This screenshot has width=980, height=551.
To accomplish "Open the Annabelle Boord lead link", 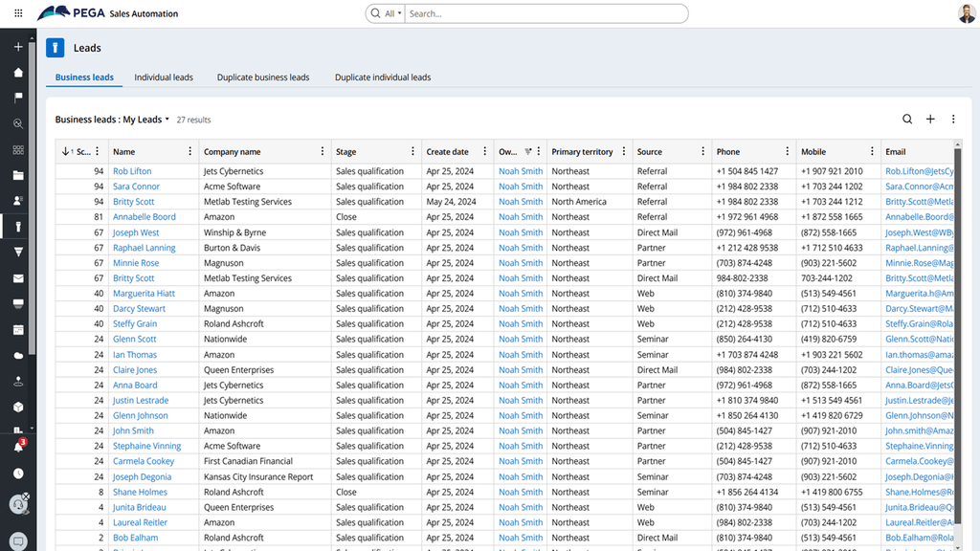I will [145, 217].
